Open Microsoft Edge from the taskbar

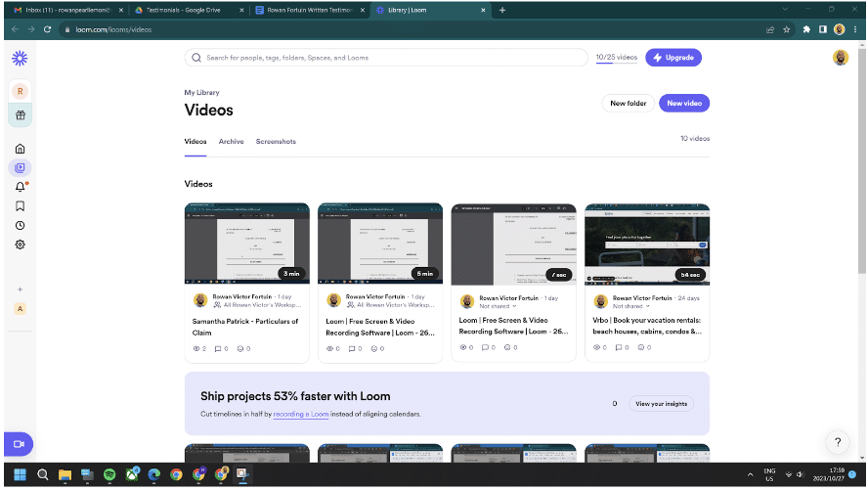(x=153, y=474)
